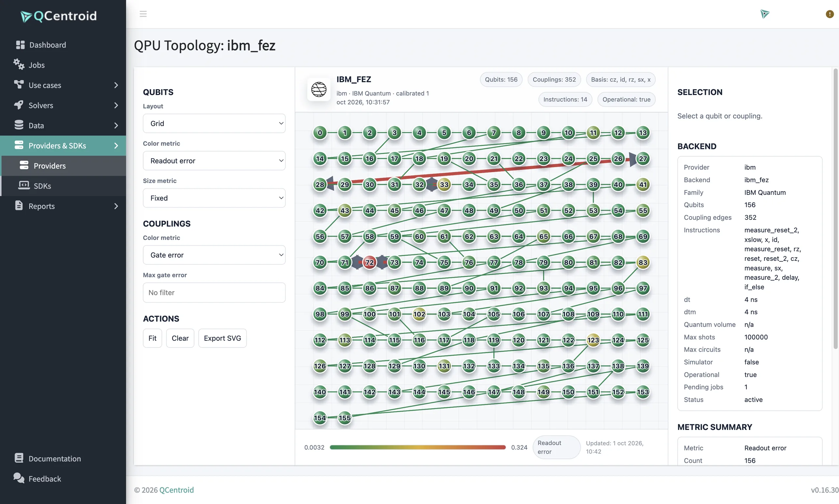Click the Documentation book icon
839x504 pixels.
(x=19, y=458)
